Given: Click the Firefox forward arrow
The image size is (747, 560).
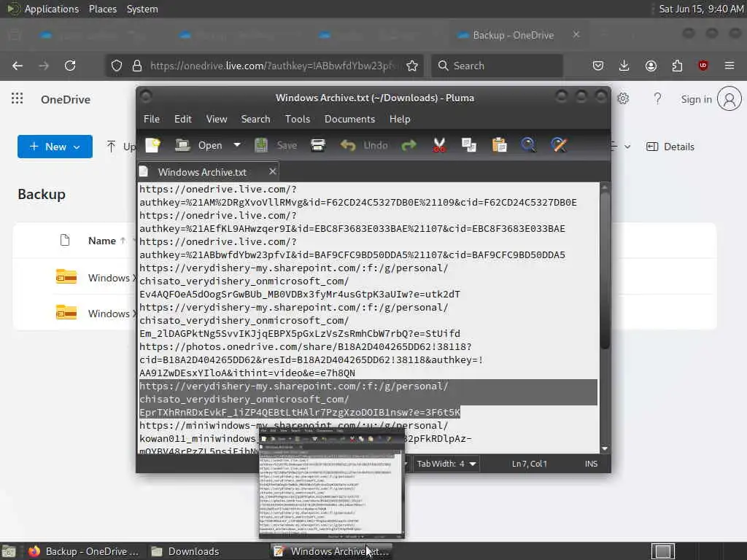Looking at the screenshot, I should 44,66.
